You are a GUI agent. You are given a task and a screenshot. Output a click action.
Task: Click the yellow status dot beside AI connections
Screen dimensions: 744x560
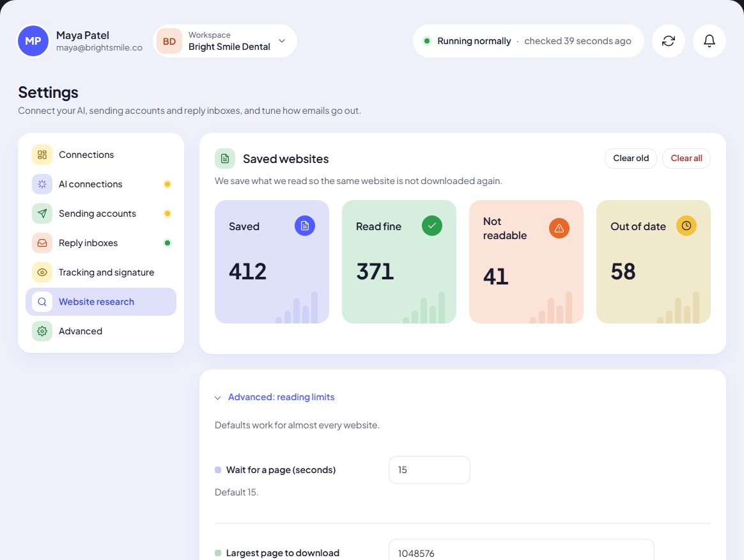pyautogui.click(x=167, y=184)
